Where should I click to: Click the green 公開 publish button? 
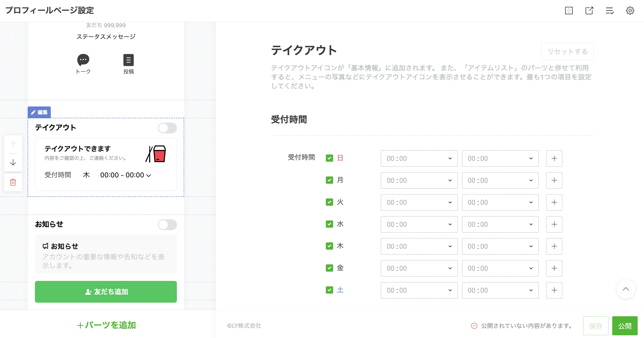[x=624, y=326]
